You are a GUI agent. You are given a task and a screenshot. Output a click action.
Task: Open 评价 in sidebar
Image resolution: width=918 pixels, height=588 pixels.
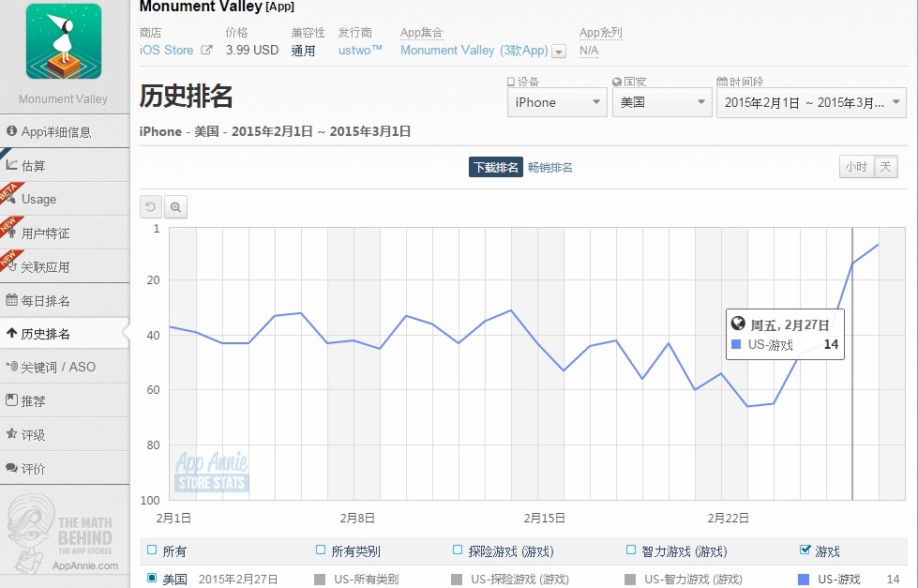pos(65,469)
